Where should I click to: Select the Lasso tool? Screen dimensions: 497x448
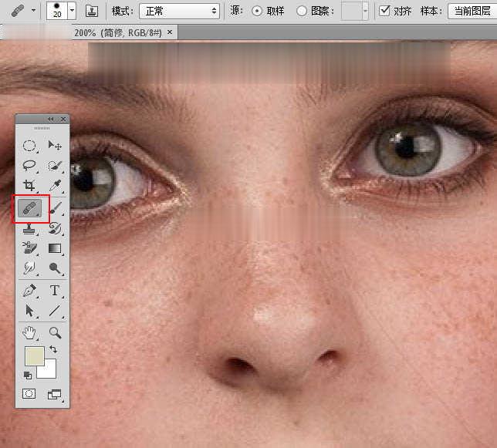tap(29, 166)
